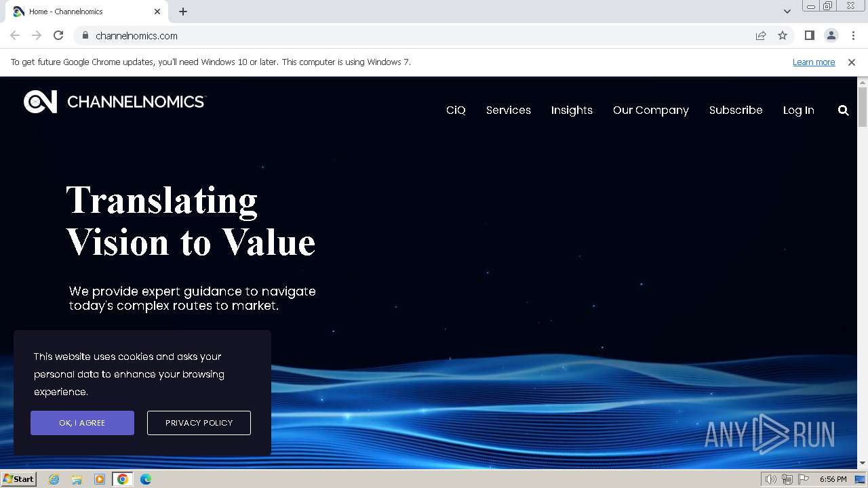Accept cookies with OK, I AGREE
This screenshot has height=488, width=868.
pos(82,423)
